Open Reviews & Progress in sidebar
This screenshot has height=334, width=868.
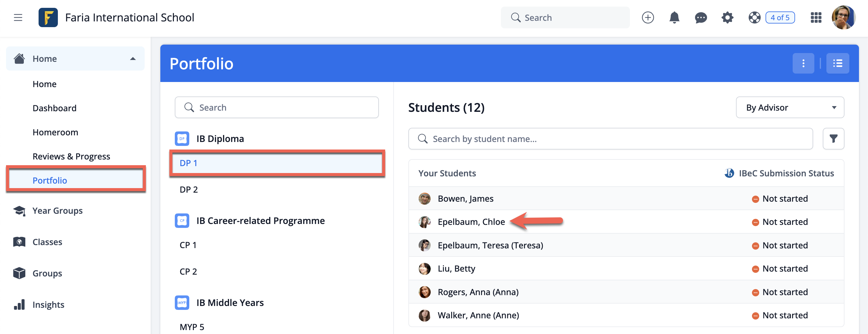pos(71,156)
